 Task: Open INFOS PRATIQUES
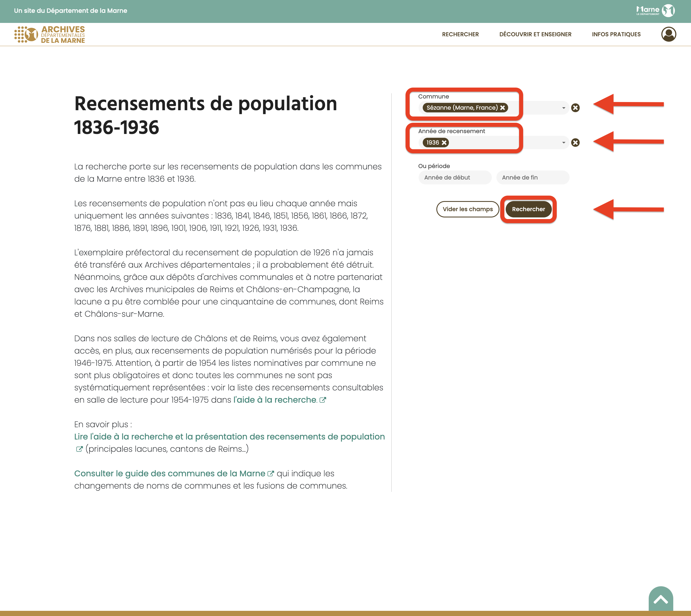click(616, 34)
